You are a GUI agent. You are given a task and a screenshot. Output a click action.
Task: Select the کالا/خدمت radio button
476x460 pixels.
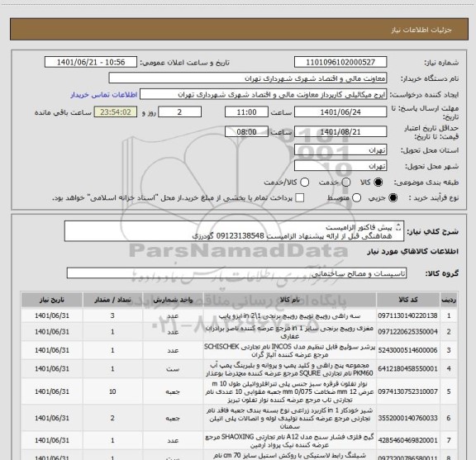tap(304, 183)
